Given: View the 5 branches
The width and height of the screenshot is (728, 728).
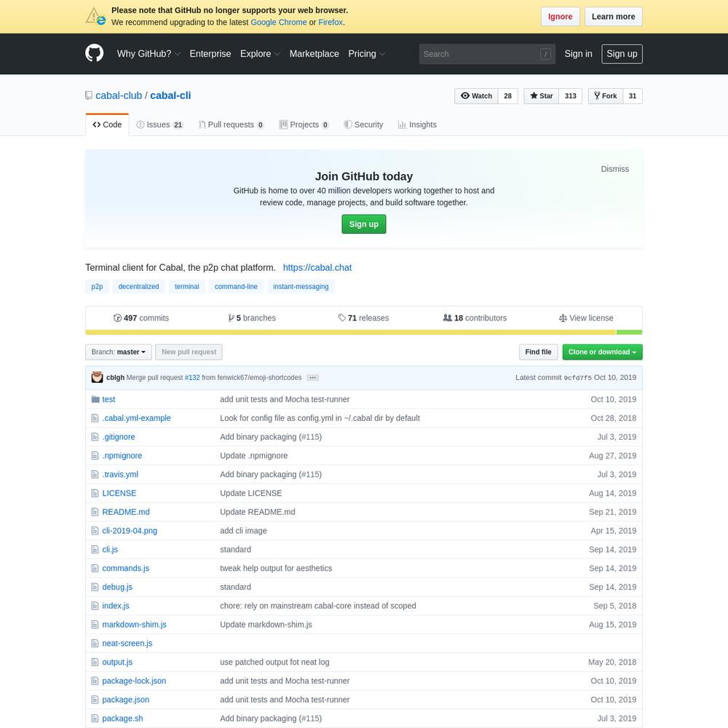Looking at the screenshot, I should [x=252, y=318].
